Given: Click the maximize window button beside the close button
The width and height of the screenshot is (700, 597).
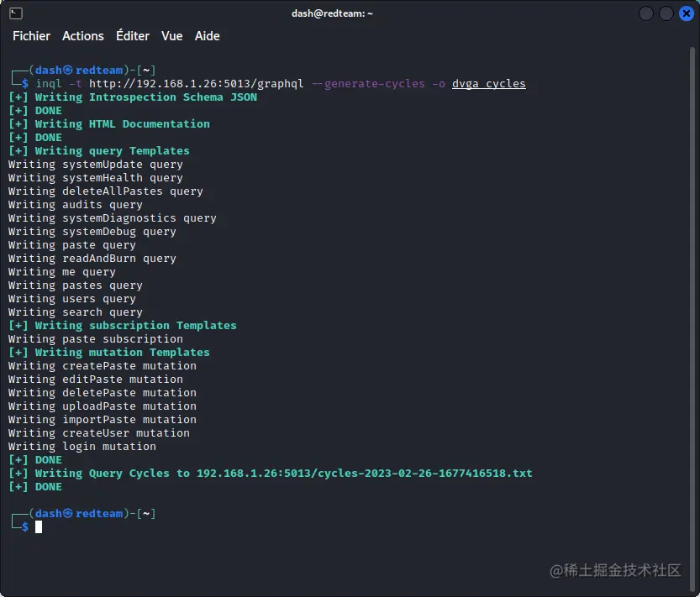Looking at the screenshot, I should tap(666, 13).
